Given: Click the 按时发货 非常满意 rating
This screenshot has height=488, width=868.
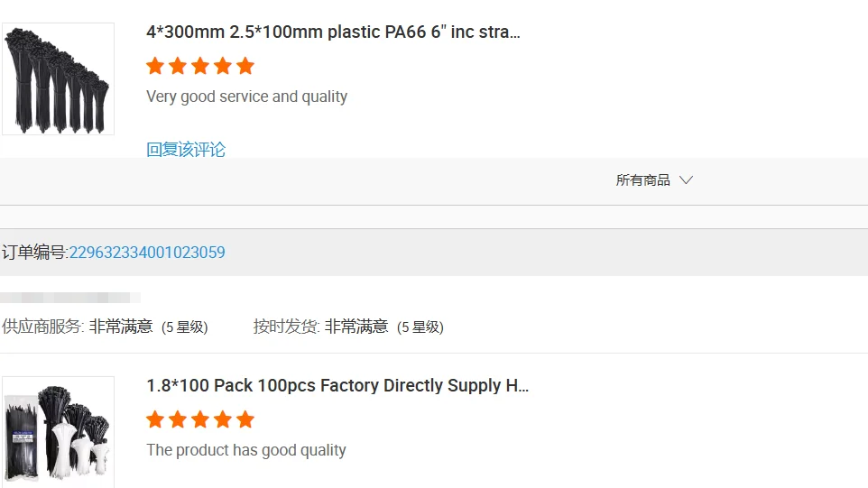Looking at the screenshot, I should click(356, 327).
